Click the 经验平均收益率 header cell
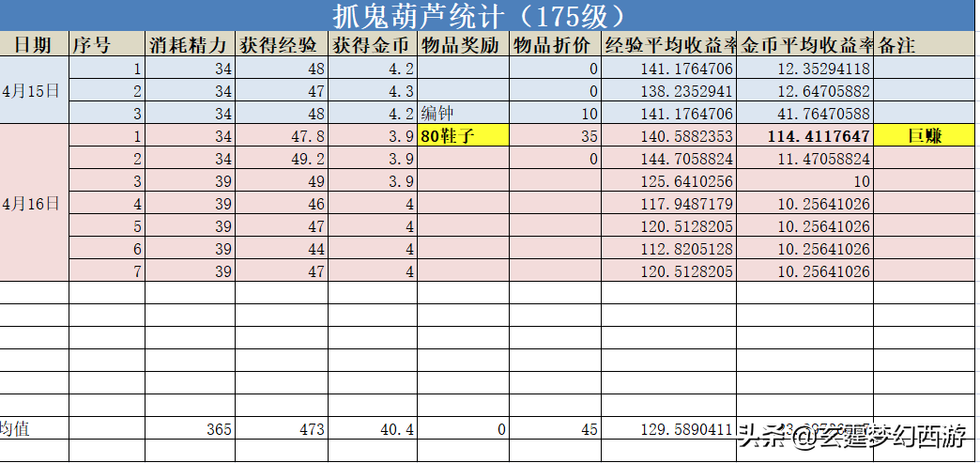Screen dimensions: 980x463 667,45
